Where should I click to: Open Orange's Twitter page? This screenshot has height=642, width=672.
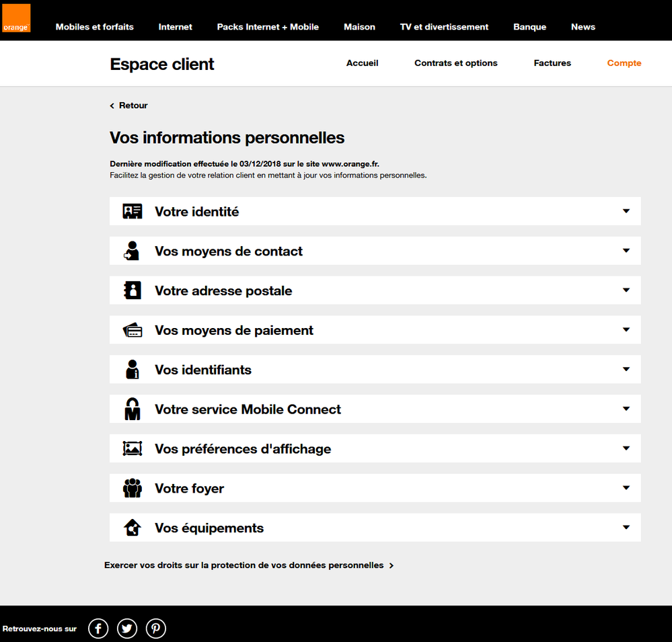pyautogui.click(x=127, y=629)
